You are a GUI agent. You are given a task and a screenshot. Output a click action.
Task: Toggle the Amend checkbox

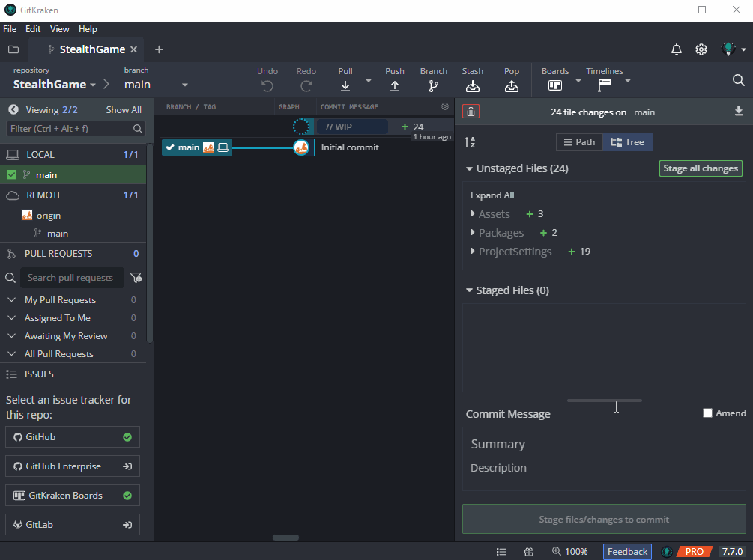(707, 413)
